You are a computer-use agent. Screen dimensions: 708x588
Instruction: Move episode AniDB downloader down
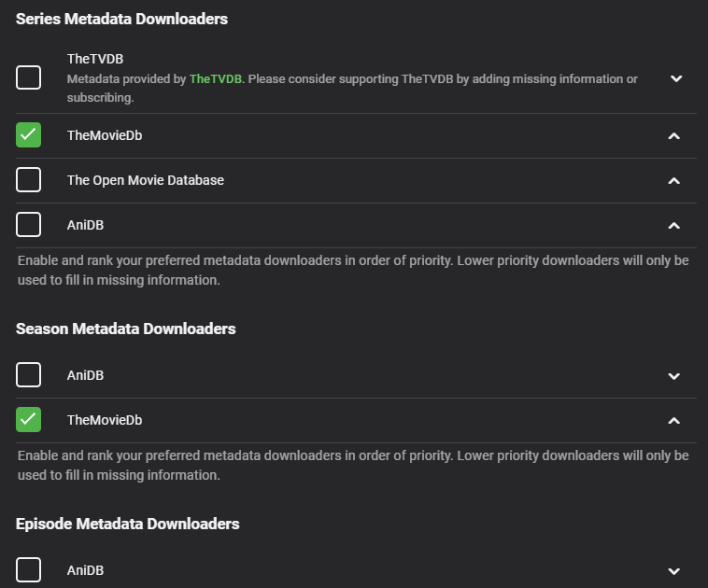point(674,570)
